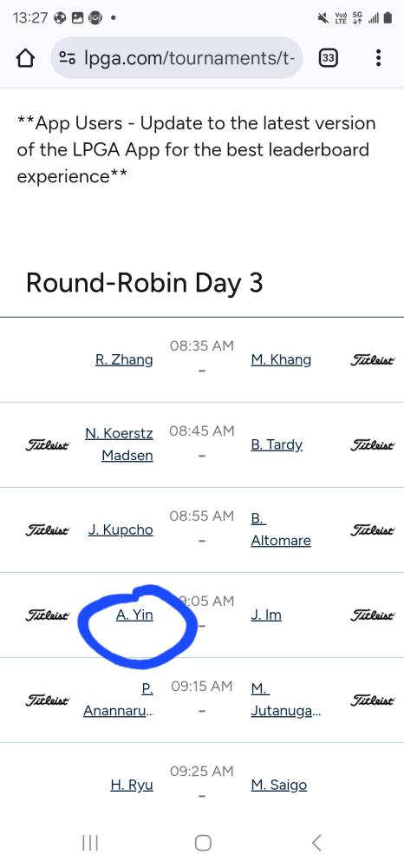Open R. Zhang player link
Image resolution: width=404 pixels, height=868 pixels.
tap(124, 360)
